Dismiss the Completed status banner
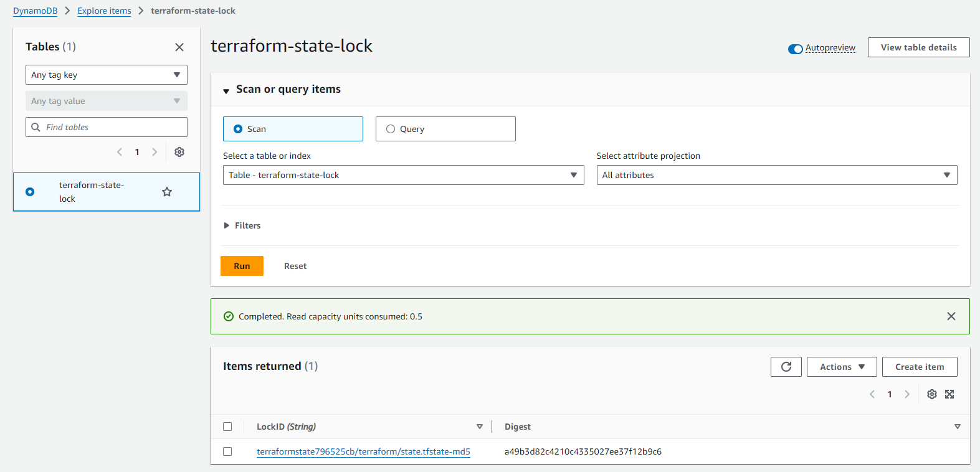 tap(951, 316)
